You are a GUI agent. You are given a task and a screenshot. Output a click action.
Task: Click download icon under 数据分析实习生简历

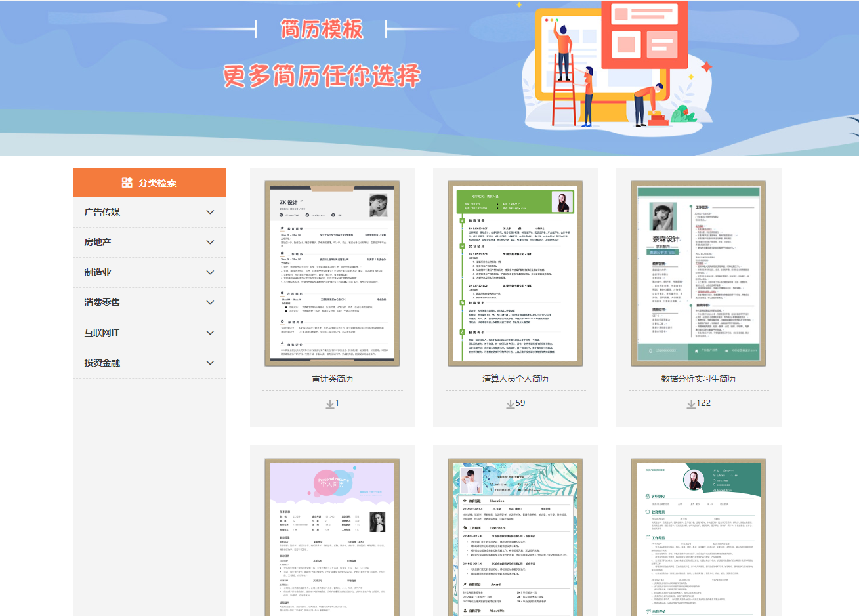[691, 403]
